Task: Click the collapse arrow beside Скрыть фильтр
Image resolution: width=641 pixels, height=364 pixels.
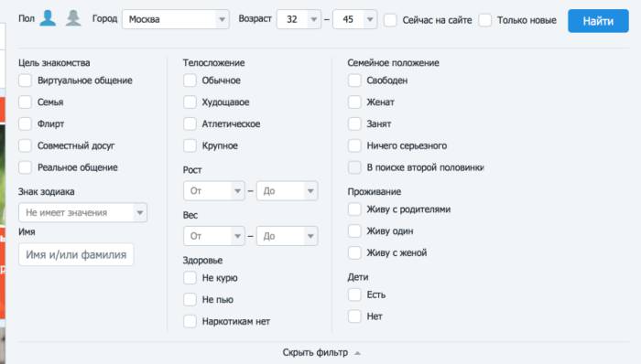Action: (x=357, y=353)
